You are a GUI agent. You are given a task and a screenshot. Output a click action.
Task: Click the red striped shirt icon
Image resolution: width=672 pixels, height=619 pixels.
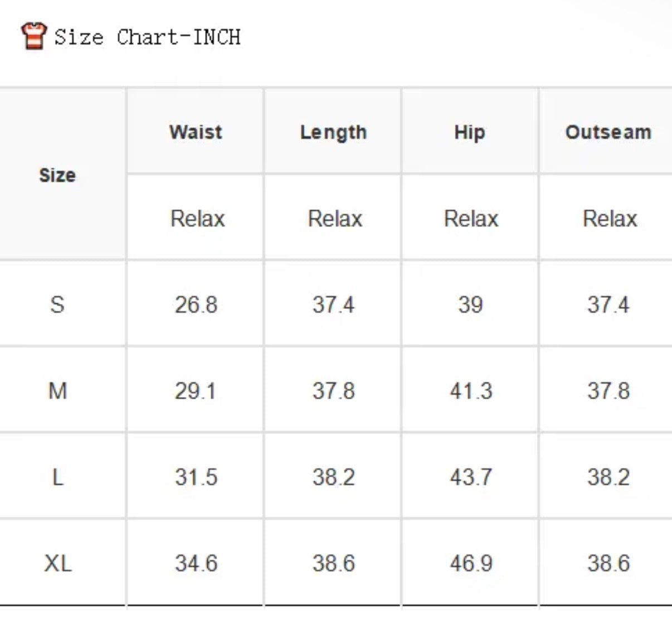(33, 36)
